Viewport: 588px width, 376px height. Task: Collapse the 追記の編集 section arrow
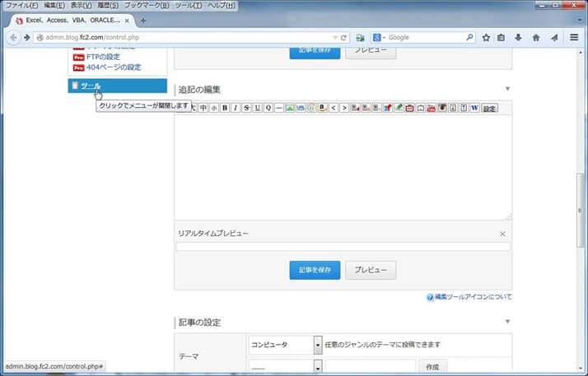click(507, 89)
